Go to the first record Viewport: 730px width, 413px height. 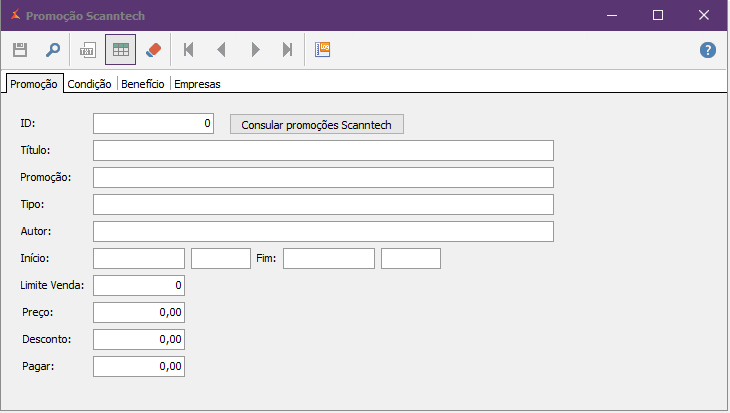(189, 49)
